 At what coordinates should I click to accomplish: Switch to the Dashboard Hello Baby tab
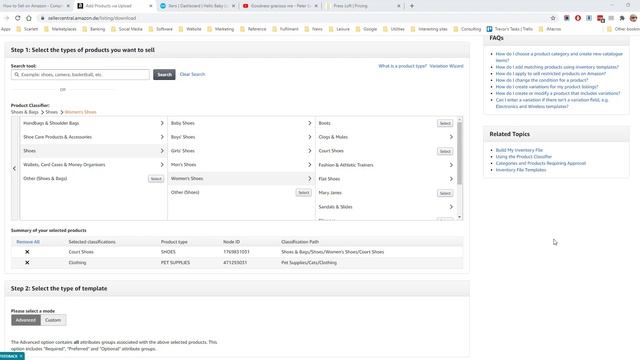pyautogui.click(x=198, y=6)
